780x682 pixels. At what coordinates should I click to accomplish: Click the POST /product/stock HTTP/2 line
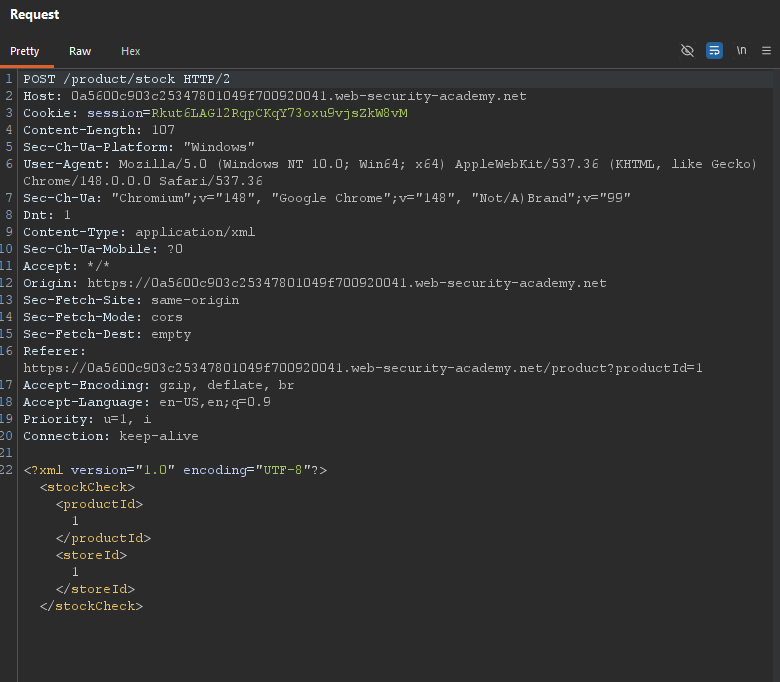[126, 79]
